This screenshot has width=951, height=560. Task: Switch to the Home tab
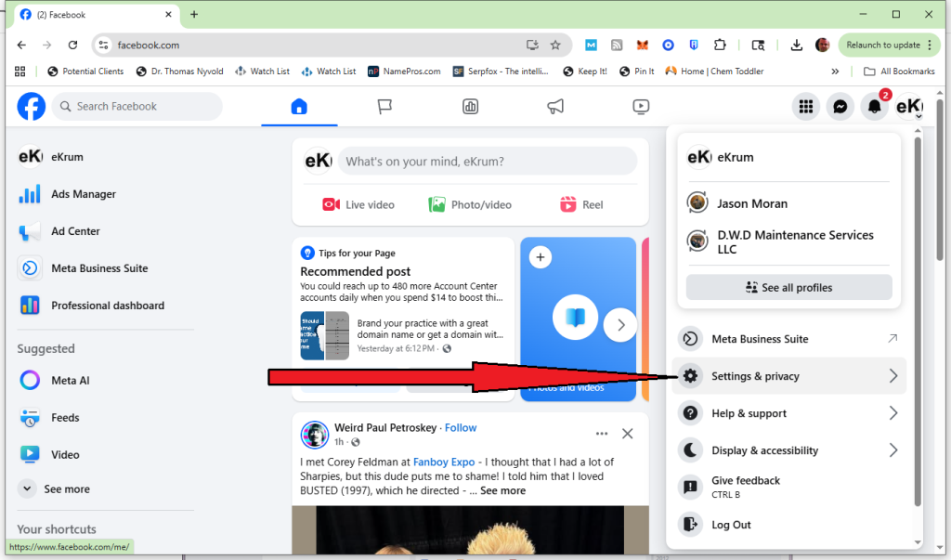(299, 107)
